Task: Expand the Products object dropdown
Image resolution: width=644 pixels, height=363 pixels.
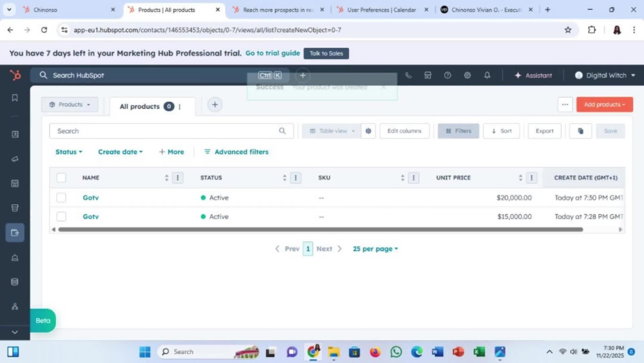Action: (70, 104)
